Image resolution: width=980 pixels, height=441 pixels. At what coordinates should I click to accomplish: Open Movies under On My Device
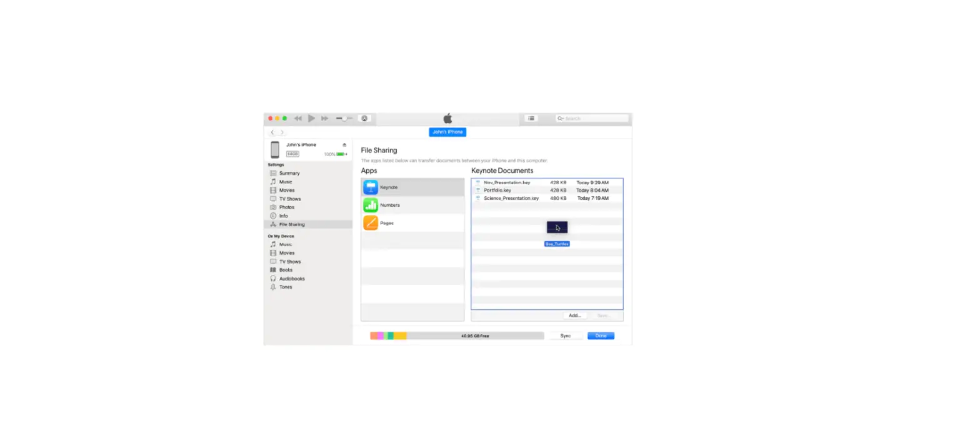click(287, 253)
